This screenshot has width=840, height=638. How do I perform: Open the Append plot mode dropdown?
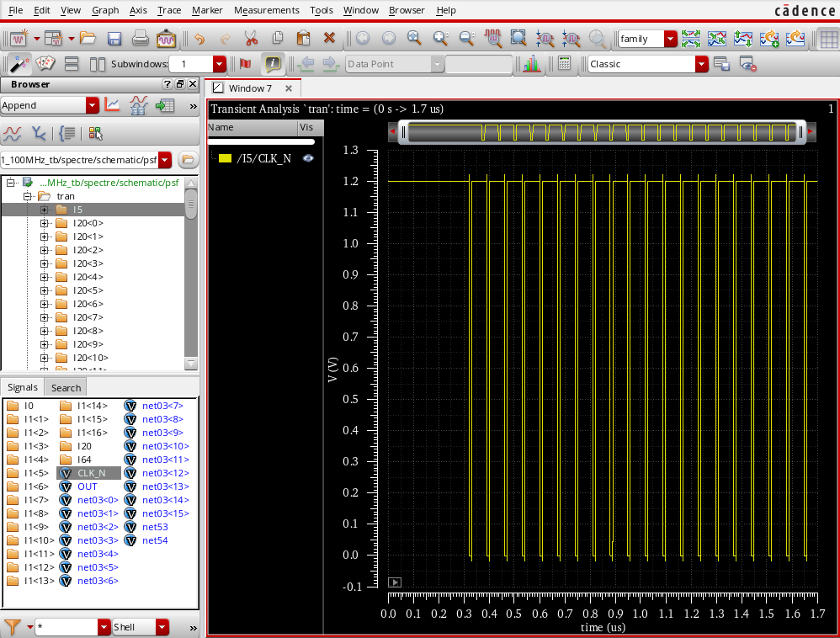tap(93, 105)
